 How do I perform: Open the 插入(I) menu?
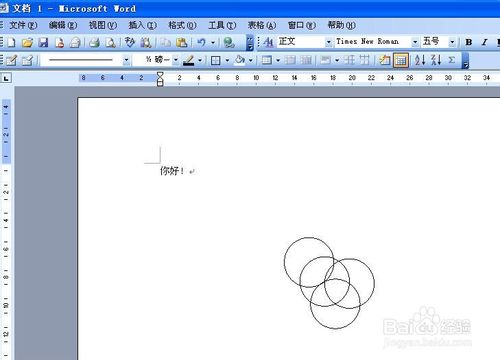[x=142, y=25]
